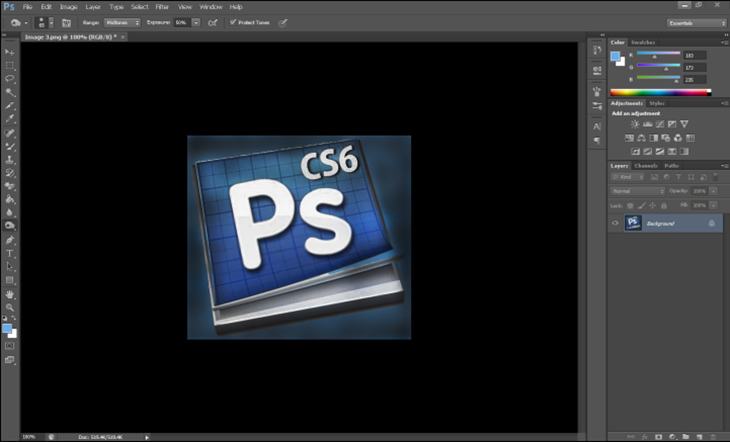Toggle the Protect Tones checkbox
Viewport: 730px width, 442px height.
233,22
